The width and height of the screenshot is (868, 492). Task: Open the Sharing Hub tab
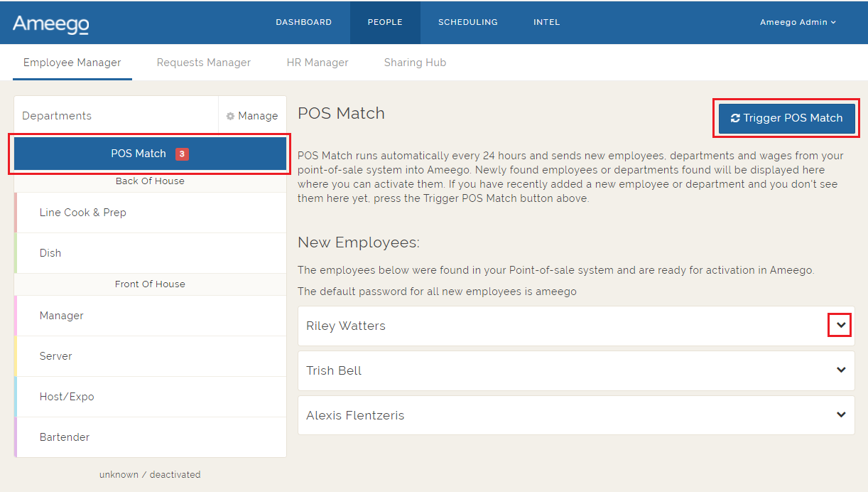click(416, 63)
